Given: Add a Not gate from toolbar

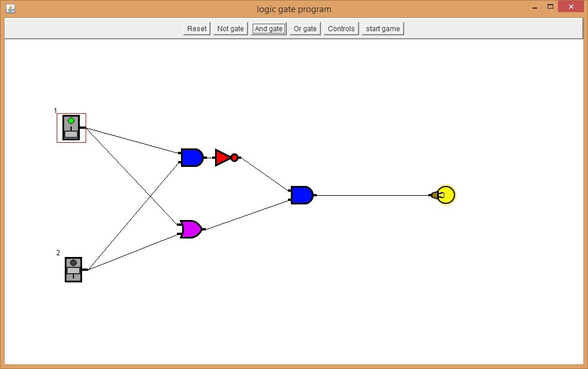Looking at the screenshot, I should point(230,29).
